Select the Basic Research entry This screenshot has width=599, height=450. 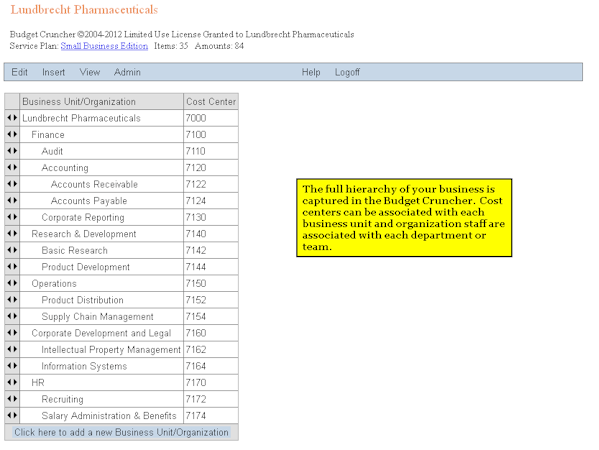[74, 250]
